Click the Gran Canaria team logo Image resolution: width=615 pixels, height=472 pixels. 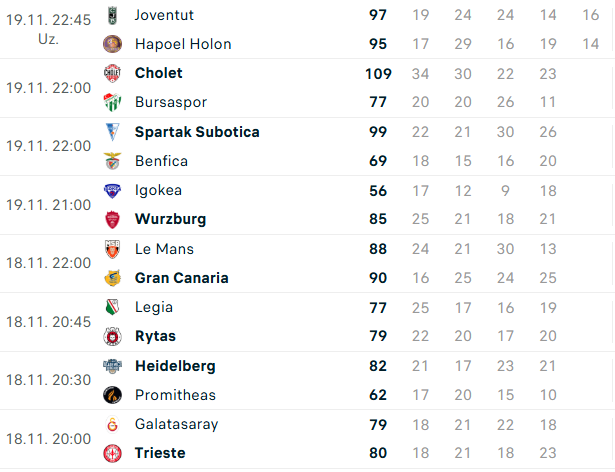[x=112, y=278]
